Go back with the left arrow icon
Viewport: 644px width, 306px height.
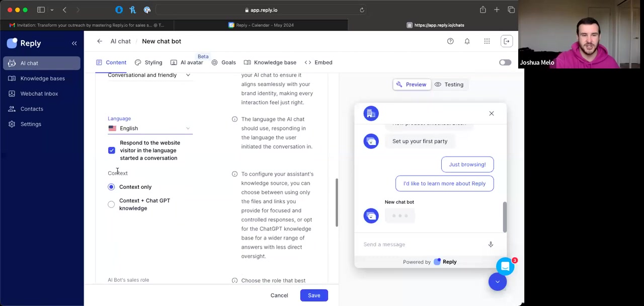pos(100,41)
